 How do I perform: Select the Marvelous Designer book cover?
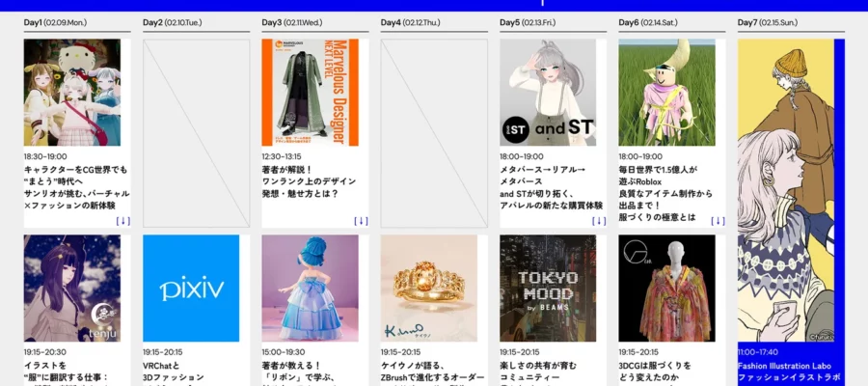[x=310, y=92]
